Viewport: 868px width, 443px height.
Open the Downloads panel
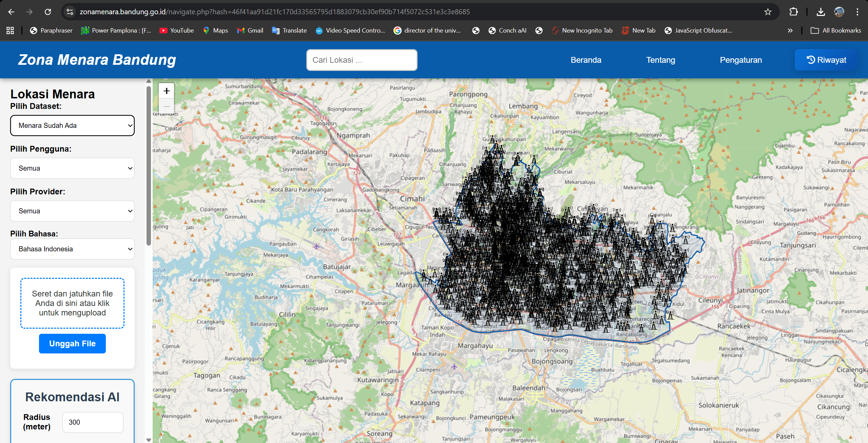pos(821,12)
